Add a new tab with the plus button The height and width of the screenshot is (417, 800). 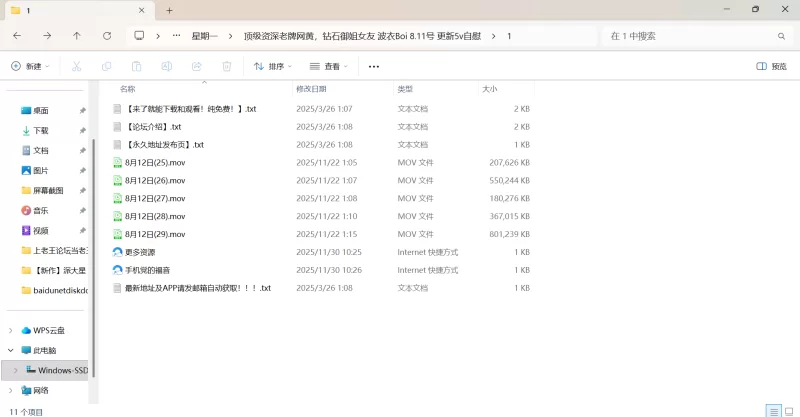click(169, 10)
